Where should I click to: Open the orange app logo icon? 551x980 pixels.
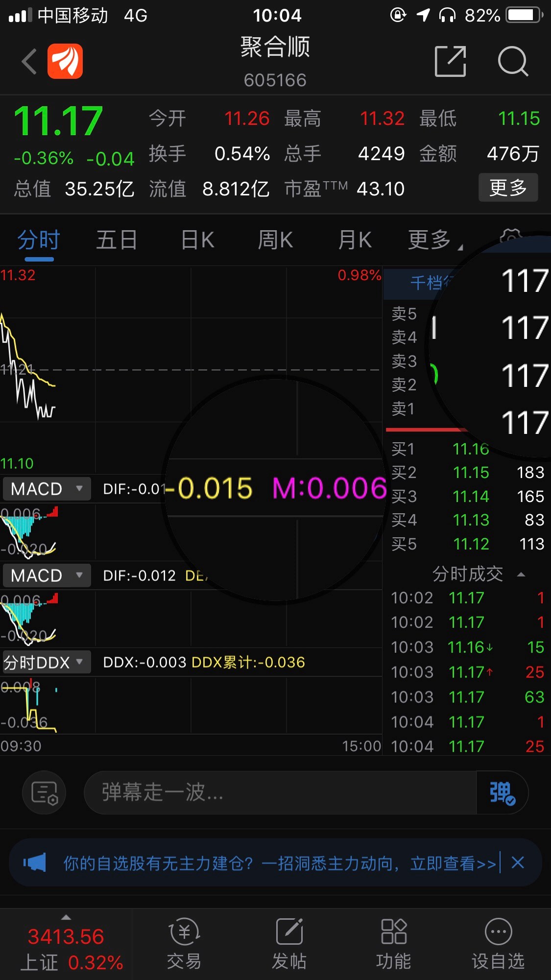(65, 61)
